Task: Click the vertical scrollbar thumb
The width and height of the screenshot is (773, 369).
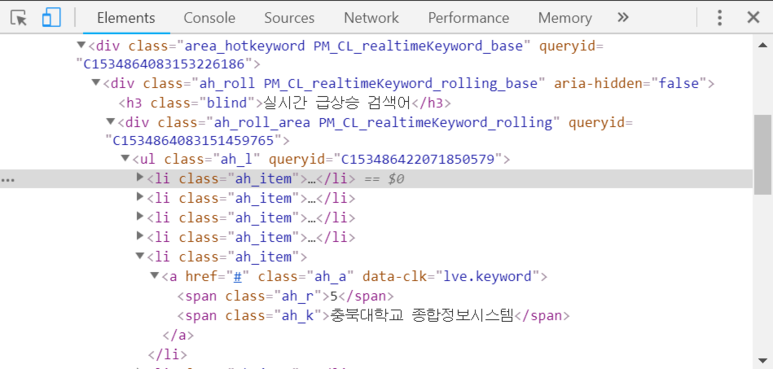Action: pyautogui.click(x=763, y=154)
